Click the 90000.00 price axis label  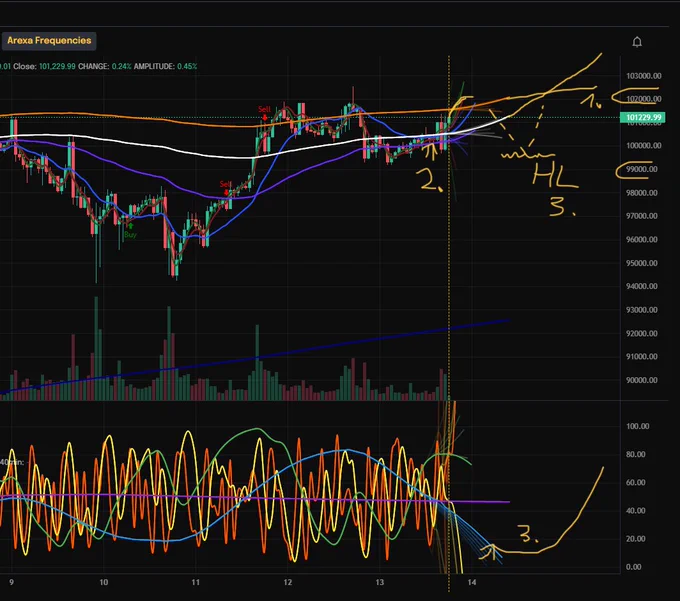[x=644, y=380]
